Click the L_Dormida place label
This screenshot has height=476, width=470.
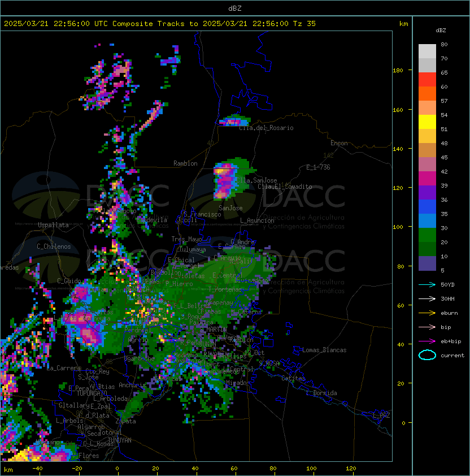321,393
